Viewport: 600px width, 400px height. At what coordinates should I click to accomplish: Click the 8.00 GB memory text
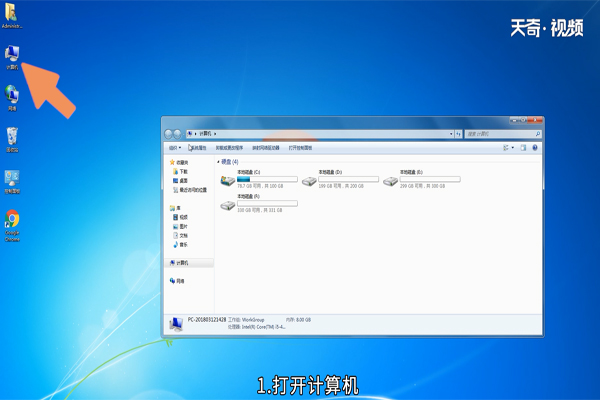click(x=303, y=320)
